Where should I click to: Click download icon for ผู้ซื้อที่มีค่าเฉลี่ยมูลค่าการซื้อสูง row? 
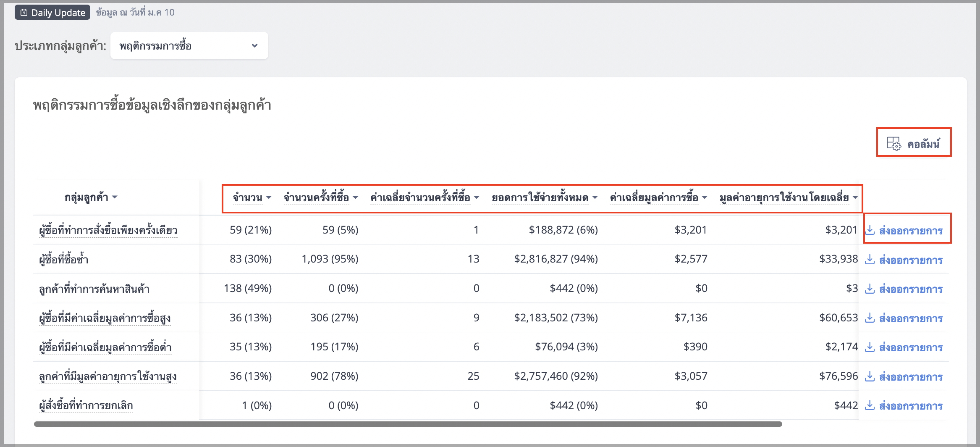tap(870, 318)
